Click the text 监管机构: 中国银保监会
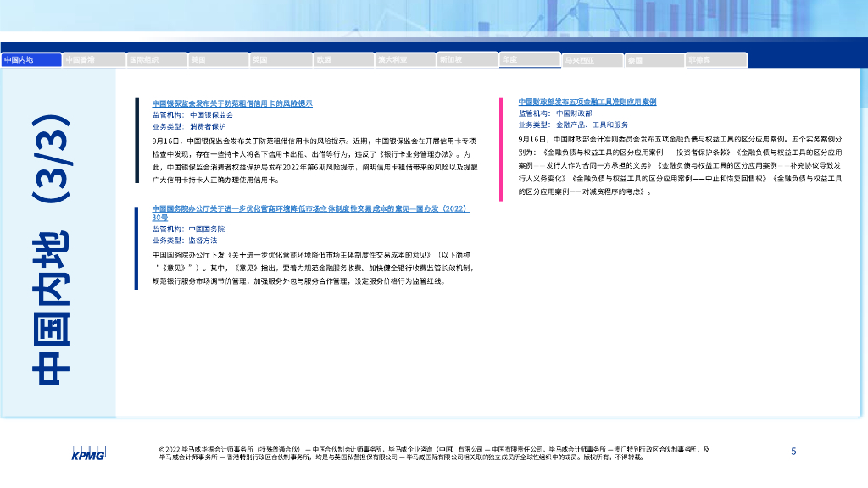 tap(192, 115)
